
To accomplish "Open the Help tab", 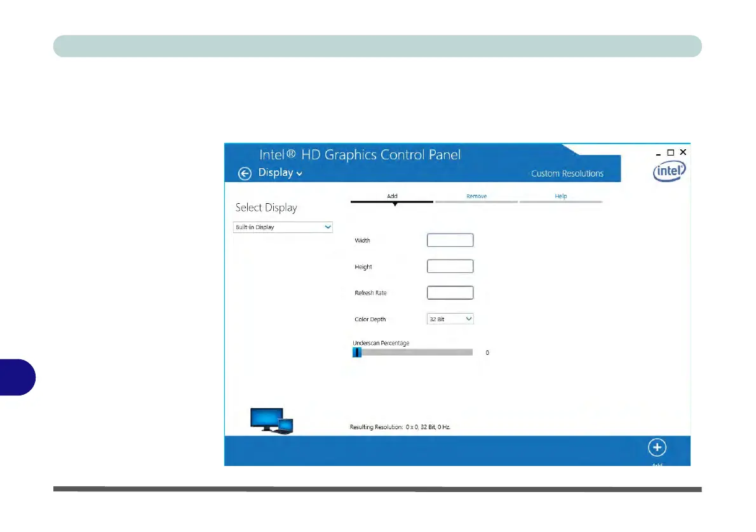I will tap(561, 197).
